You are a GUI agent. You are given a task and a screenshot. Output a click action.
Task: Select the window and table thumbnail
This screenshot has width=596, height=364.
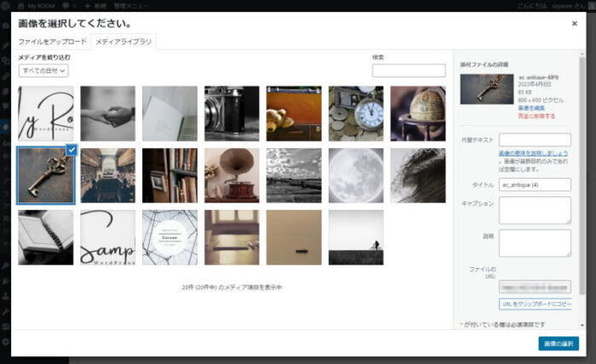(232, 237)
